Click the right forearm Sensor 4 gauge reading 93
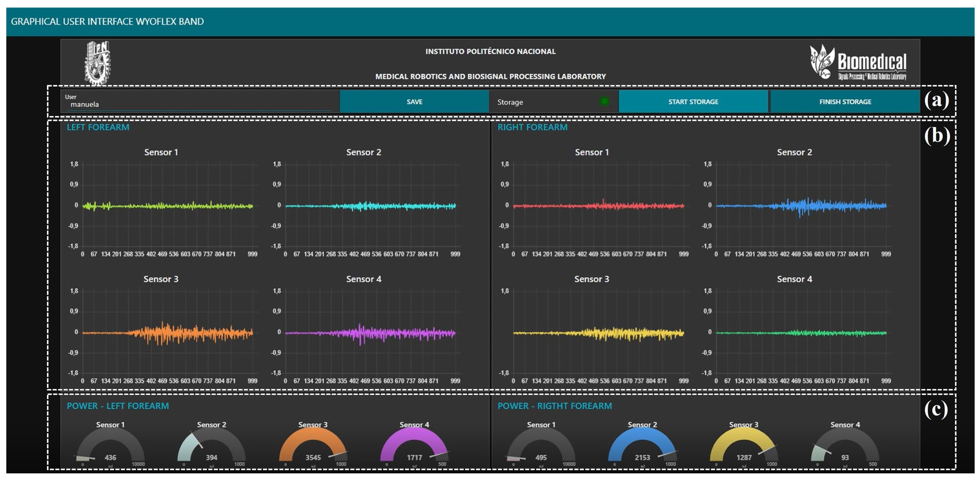This screenshot has height=480, width=980. (845, 445)
